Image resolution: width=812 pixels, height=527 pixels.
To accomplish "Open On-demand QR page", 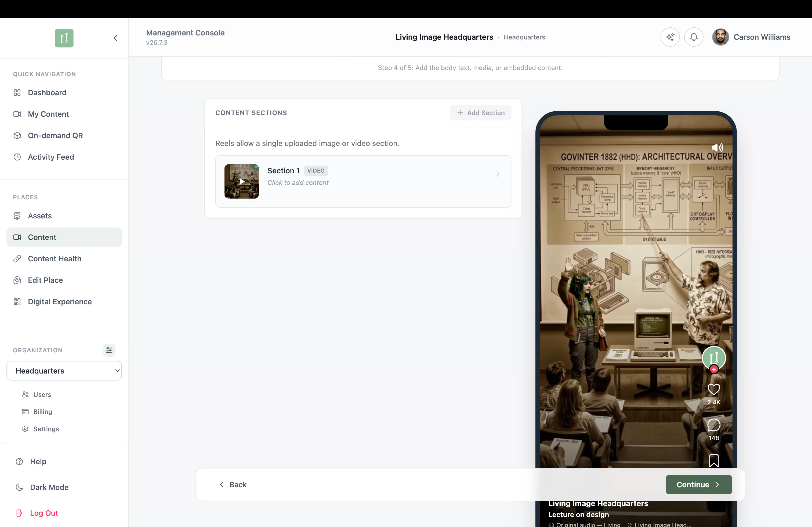I will point(64,136).
